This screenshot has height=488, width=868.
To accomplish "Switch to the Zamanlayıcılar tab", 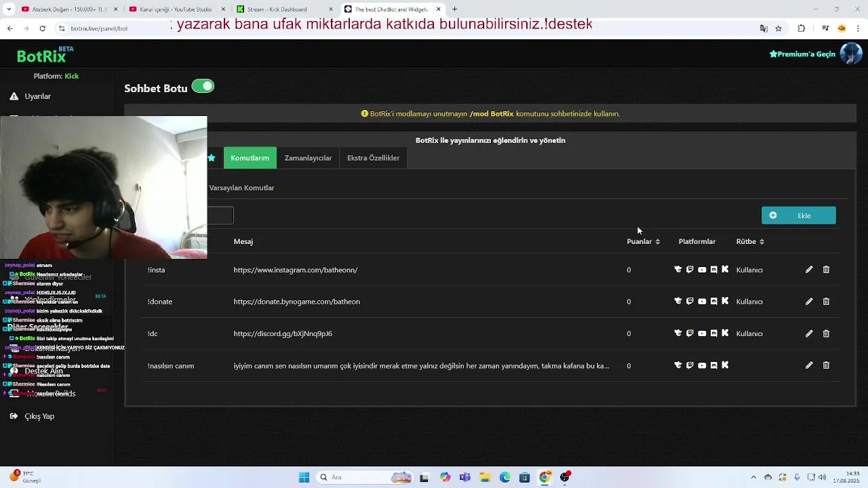I will [x=308, y=158].
